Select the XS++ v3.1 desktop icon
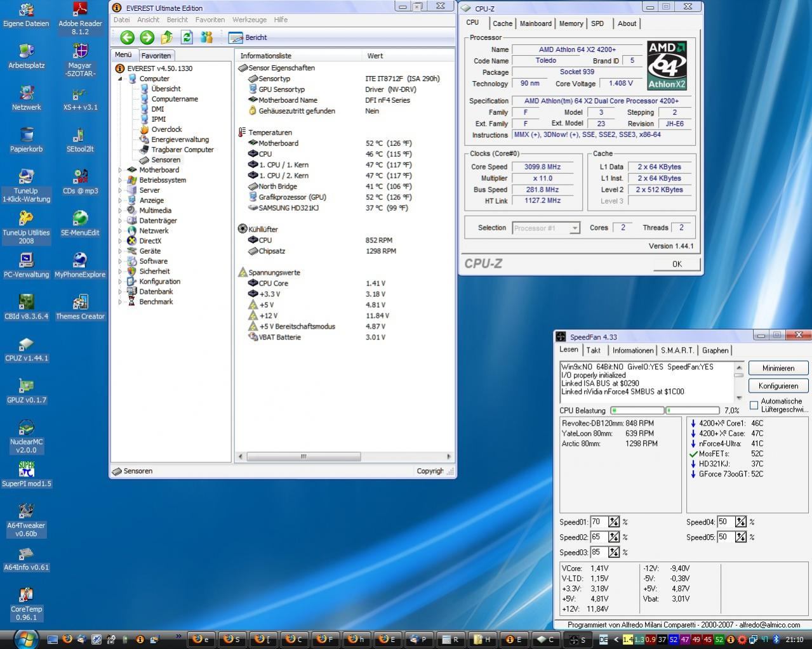The image size is (812, 649). tap(80, 98)
